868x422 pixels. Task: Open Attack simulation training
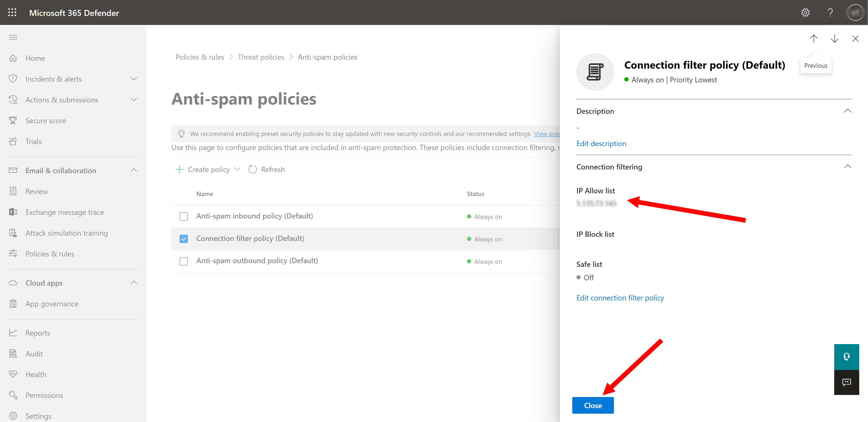67,233
